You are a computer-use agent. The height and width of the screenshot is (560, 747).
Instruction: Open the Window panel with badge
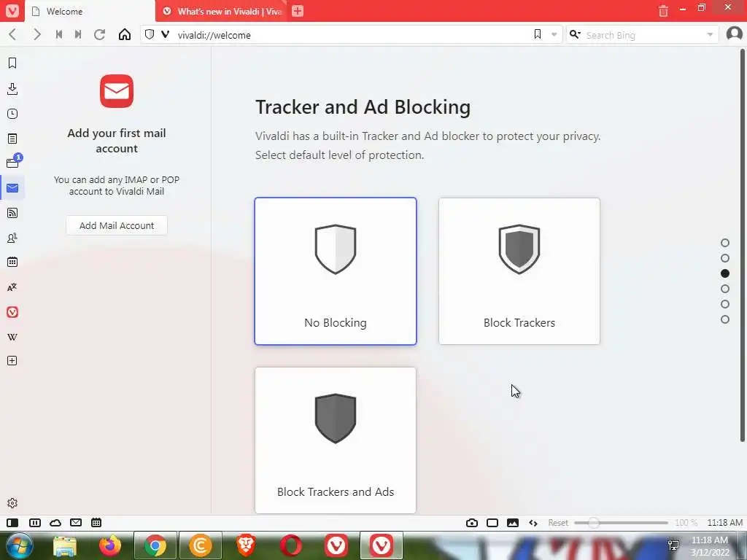[13, 162]
